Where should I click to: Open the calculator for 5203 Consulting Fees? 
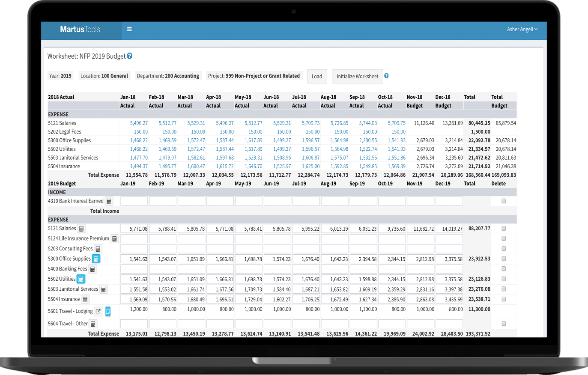coord(98,248)
